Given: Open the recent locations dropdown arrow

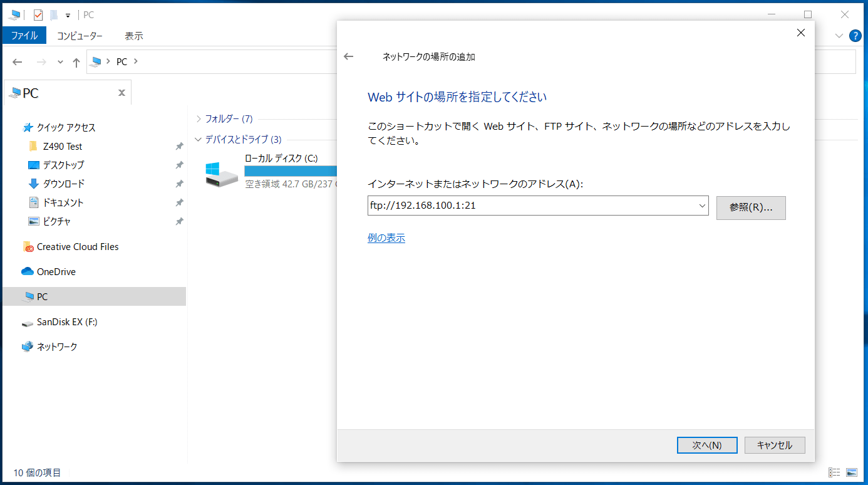Looking at the screenshot, I should click(60, 62).
